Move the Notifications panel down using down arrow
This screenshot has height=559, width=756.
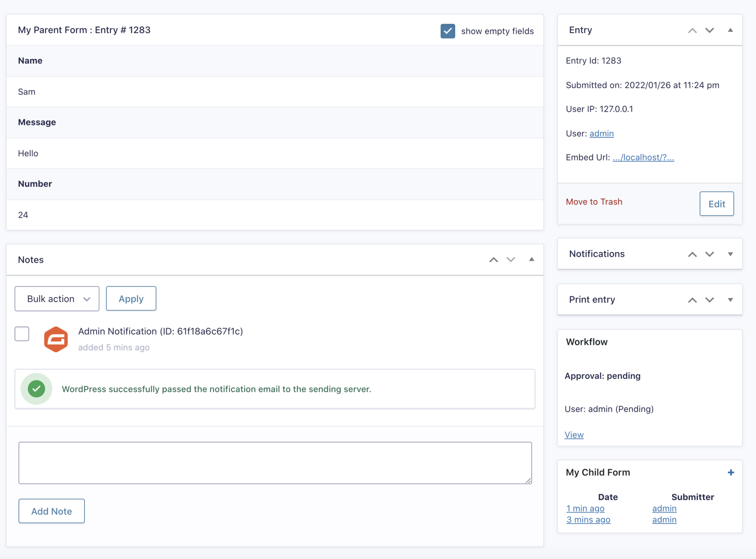(x=709, y=254)
